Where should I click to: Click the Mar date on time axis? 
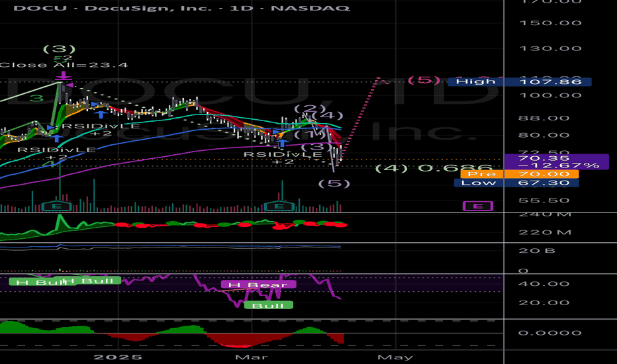252,357
